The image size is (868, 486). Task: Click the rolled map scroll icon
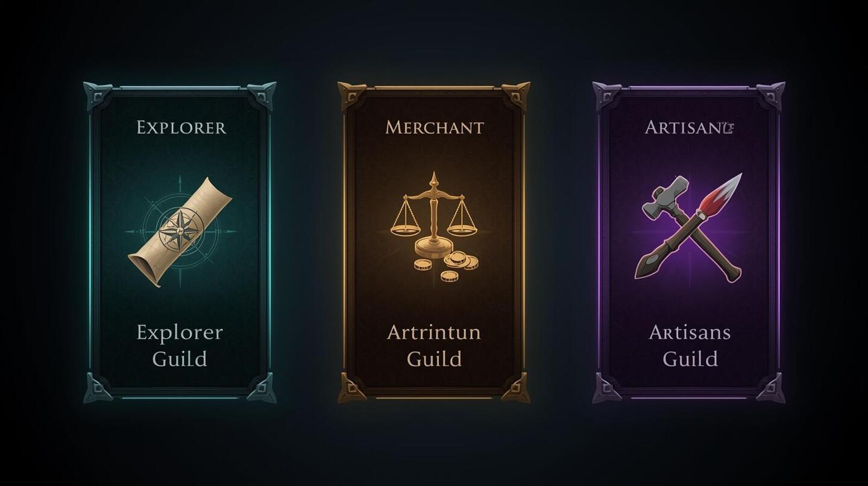tap(180, 232)
